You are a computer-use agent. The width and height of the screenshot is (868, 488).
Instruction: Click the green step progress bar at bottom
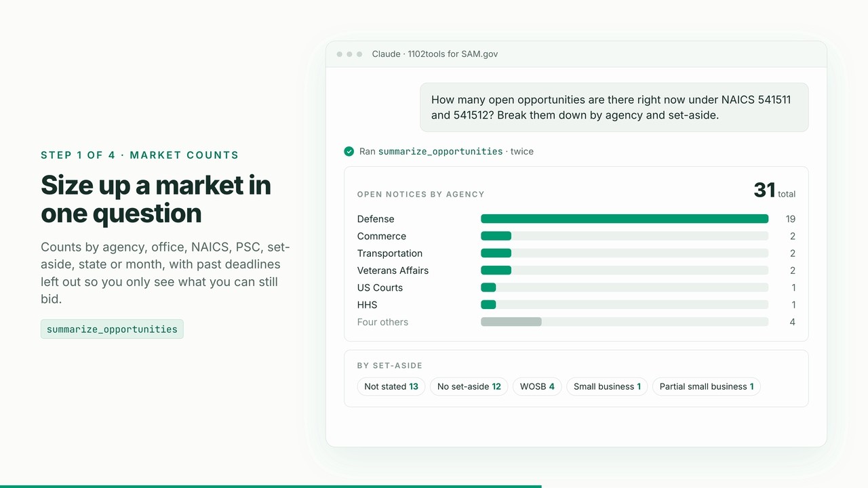point(271,486)
